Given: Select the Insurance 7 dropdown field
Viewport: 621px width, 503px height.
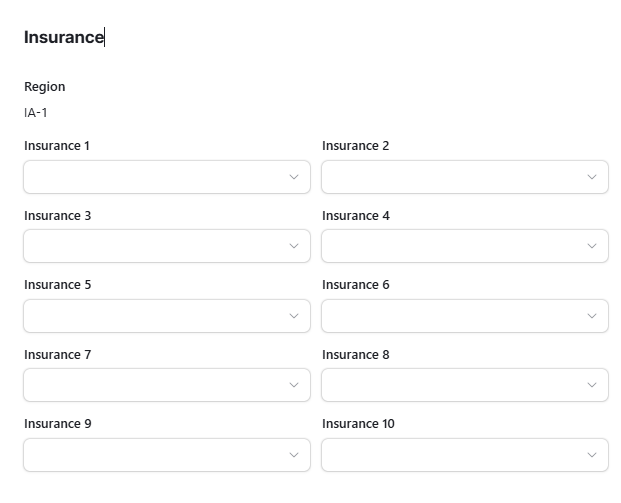Looking at the screenshot, I should click(x=167, y=385).
